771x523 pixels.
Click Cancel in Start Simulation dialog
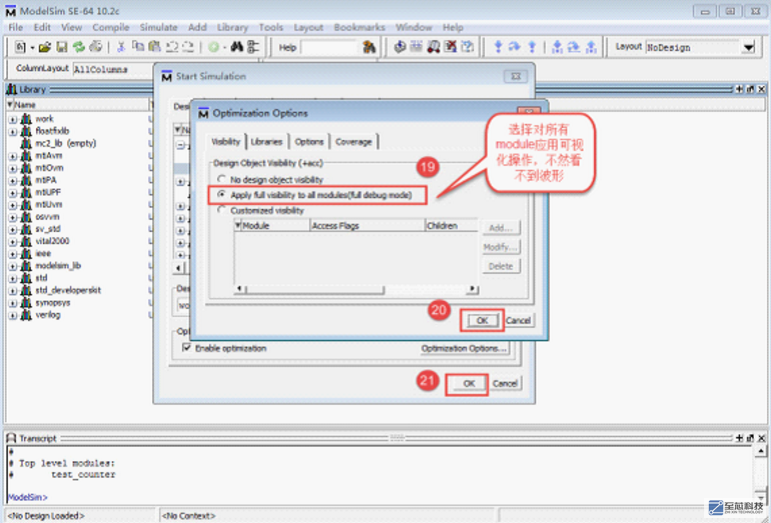(x=505, y=383)
